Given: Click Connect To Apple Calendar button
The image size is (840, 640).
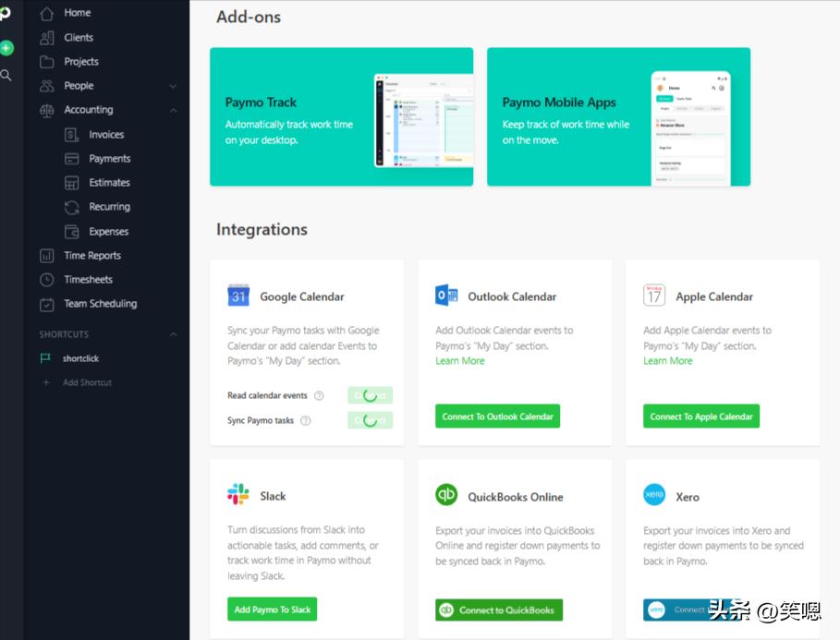Looking at the screenshot, I should pos(701,417).
